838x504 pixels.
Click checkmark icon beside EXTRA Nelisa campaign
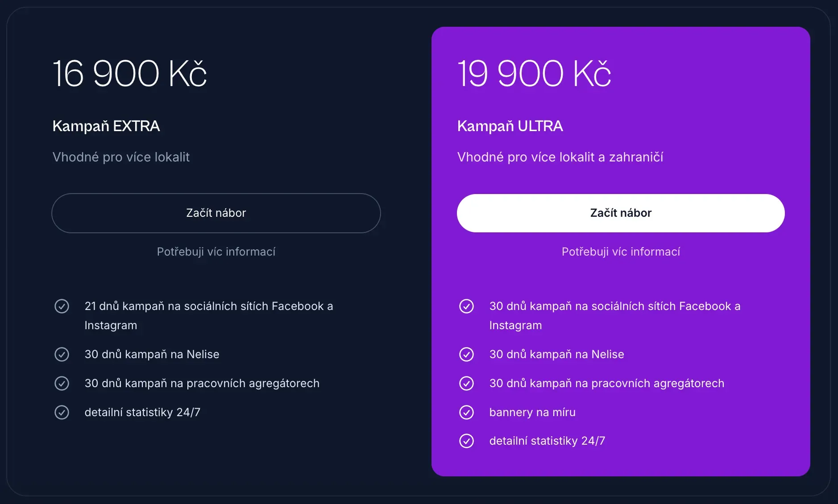tap(62, 355)
